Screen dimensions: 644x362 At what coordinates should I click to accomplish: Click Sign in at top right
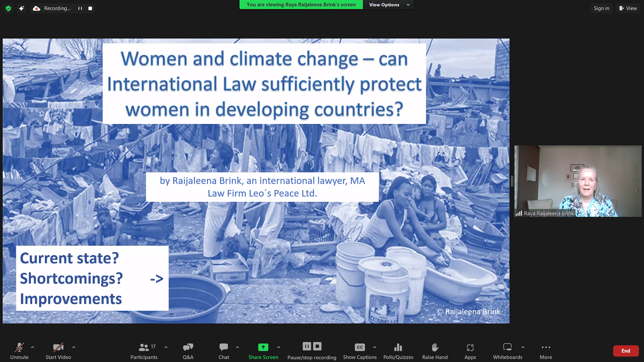(601, 8)
